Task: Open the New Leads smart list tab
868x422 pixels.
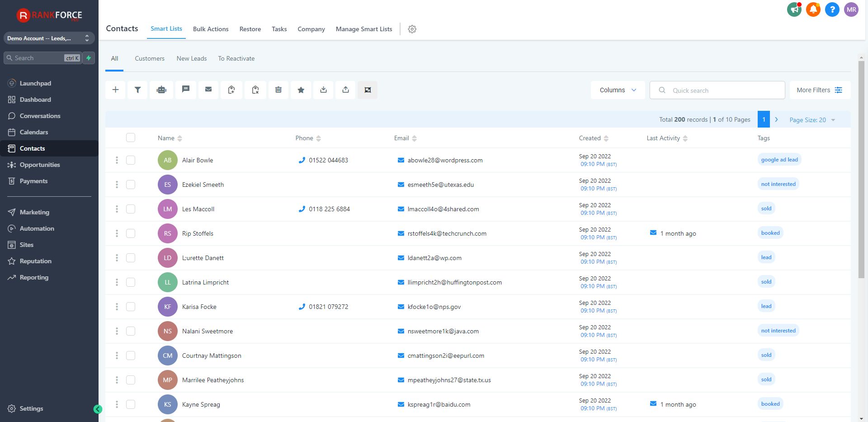Action: point(192,58)
